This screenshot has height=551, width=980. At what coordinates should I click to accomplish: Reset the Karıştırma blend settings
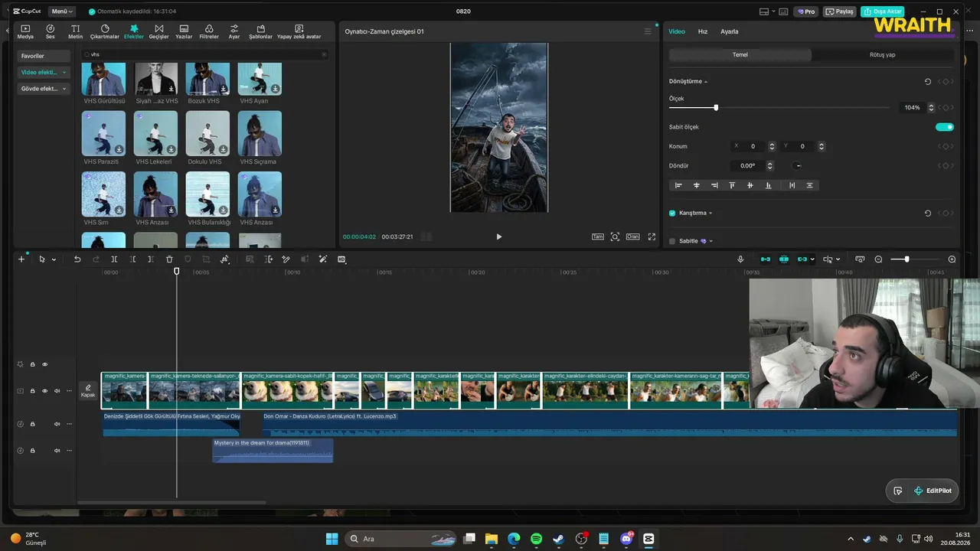pyautogui.click(x=928, y=214)
